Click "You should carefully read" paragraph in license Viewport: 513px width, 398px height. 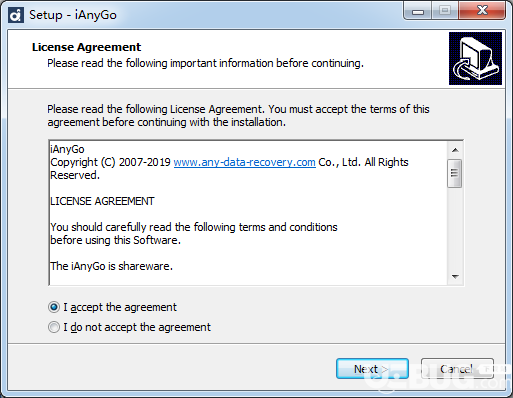(x=194, y=234)
